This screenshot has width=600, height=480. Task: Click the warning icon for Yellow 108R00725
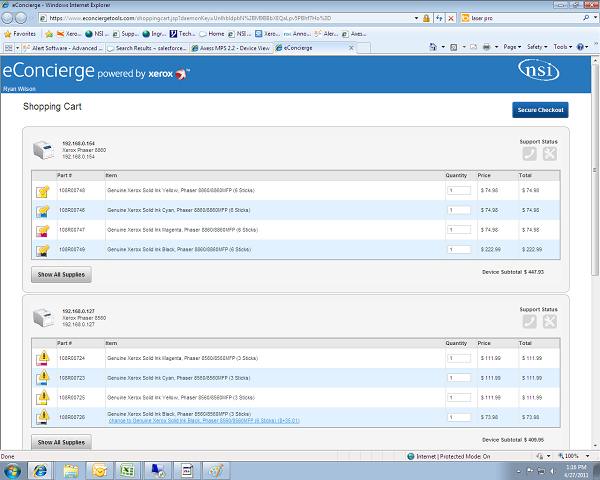43,398
